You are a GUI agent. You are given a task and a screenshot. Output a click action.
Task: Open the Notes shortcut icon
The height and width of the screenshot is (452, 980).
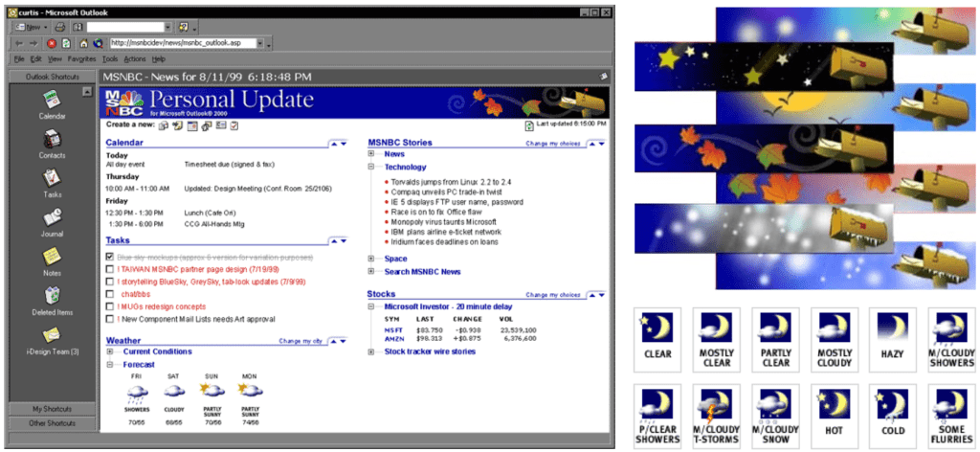[x=52, y=257]
